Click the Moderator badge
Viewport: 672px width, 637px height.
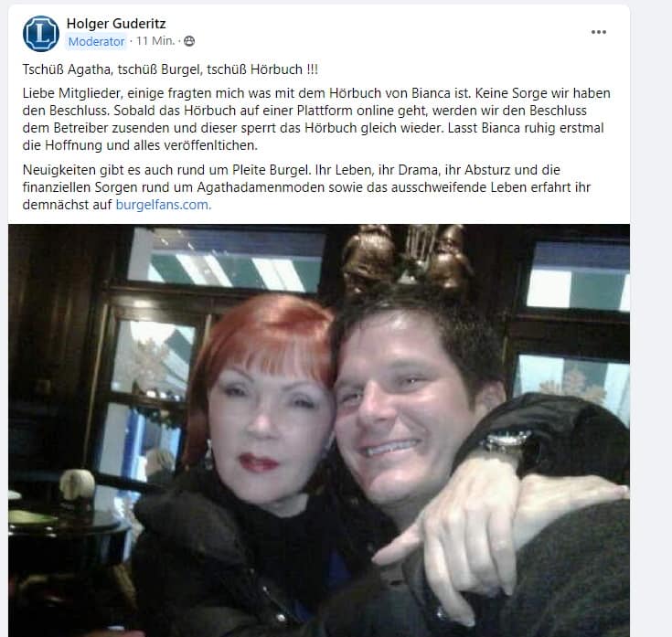point(96,41)
